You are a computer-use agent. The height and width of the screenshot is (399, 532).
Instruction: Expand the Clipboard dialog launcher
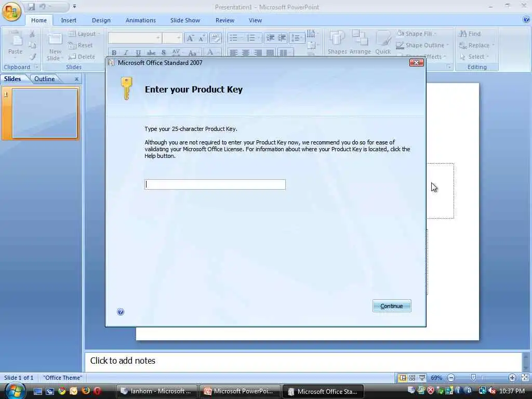(36, 67)
